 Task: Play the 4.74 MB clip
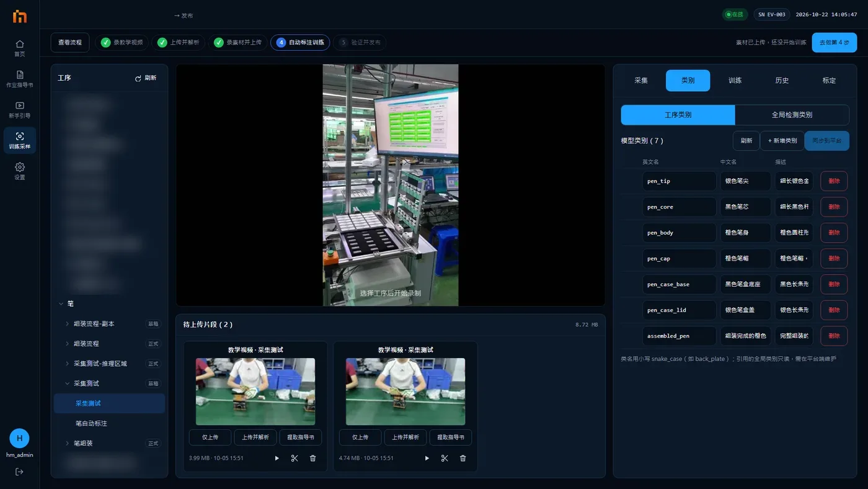427,458
